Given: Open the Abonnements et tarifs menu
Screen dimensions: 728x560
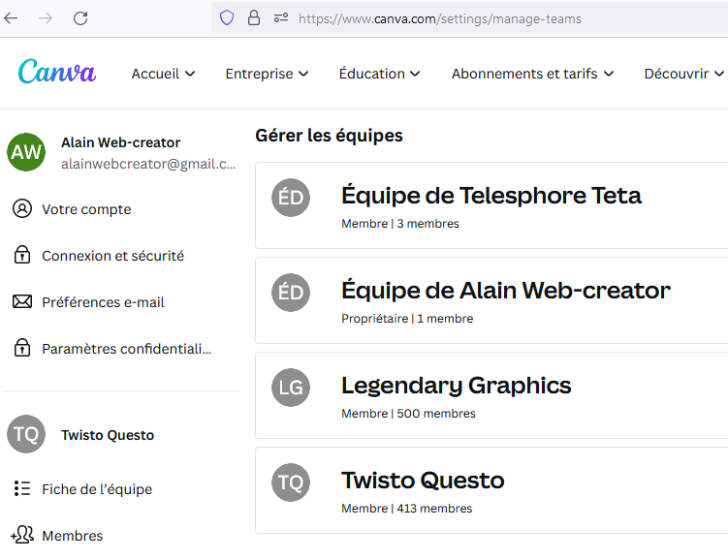Looking at the screenshot, I should [532, 74].
